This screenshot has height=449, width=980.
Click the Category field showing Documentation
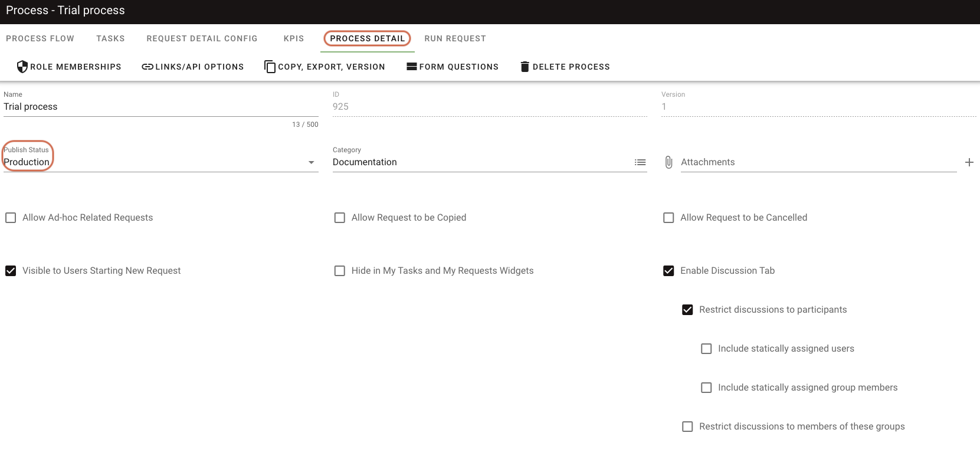490,162
